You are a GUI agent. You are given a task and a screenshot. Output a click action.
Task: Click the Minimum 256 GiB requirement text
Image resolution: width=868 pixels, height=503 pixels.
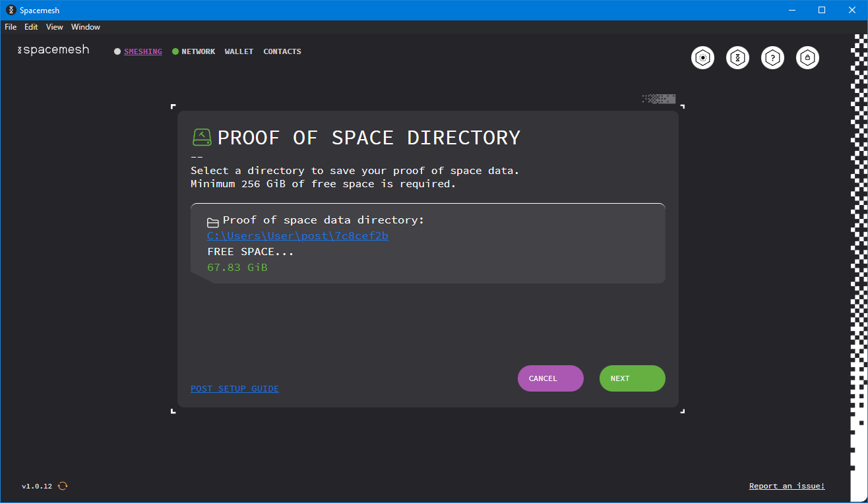(x=323, y=184)
